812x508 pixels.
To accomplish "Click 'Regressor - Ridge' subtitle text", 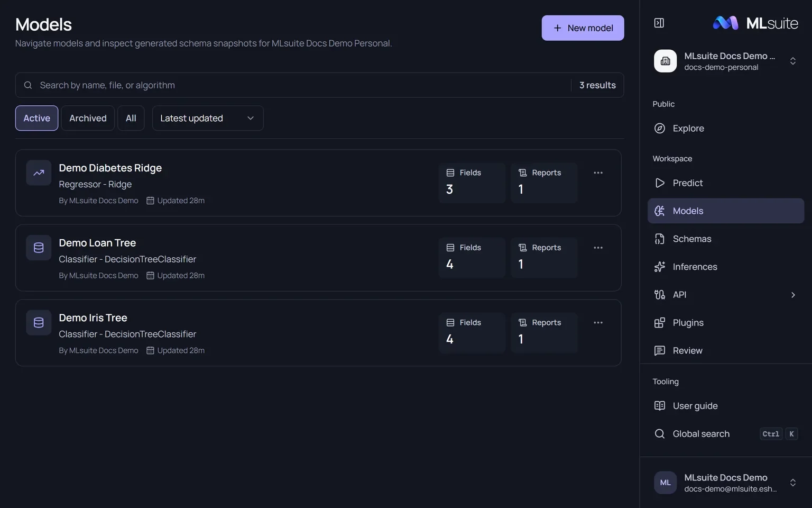I will coord(95,184).
